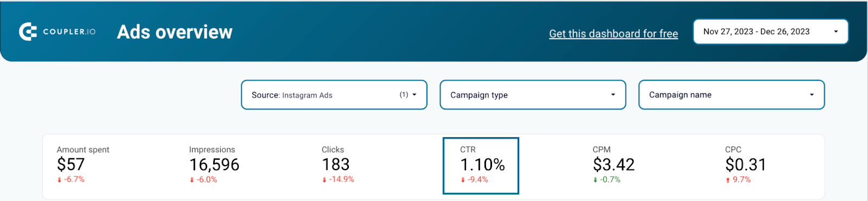Click the Ads overview title
This screenshot has width=868, height=201.
175,32
